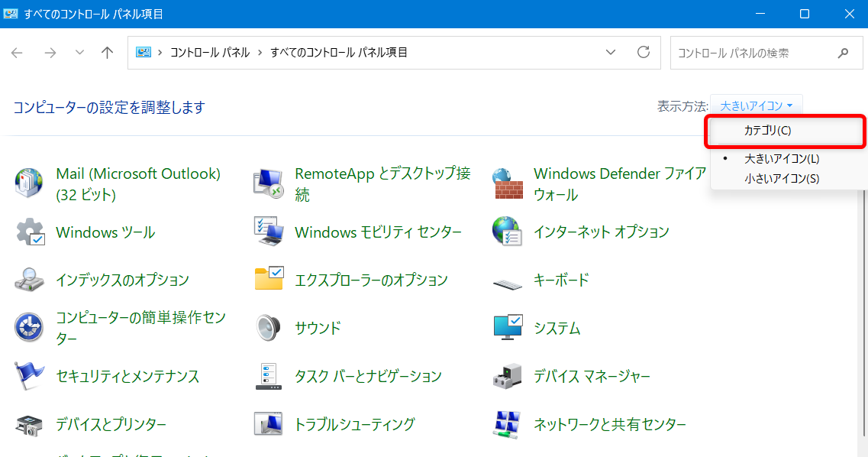Open セキュリティとメンテナンス
Viewport: 868px width, 457px height.
127,376
